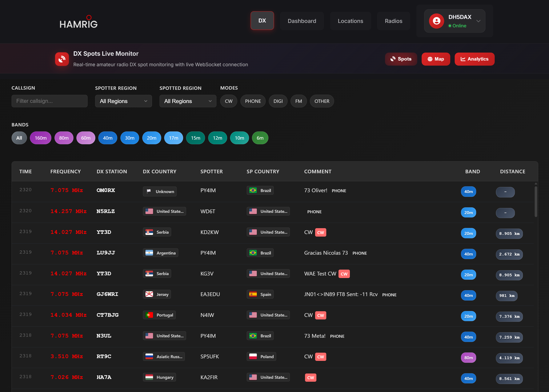Image resolution: width=549 pixels, height=392 pixels.
Task: Focus the Filter callsign input field
Action: tap(49, 101)
